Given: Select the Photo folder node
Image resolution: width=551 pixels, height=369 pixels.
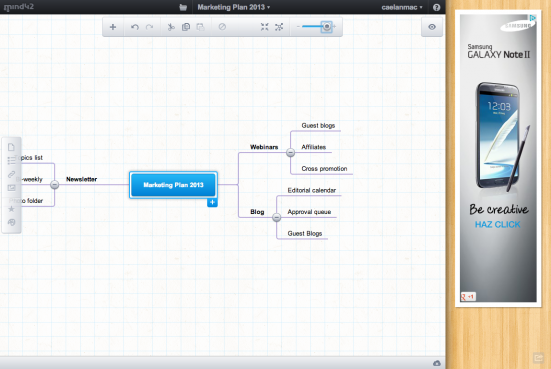Looking at the screenshot, I should pyautogui.click(x=26, y=201).
